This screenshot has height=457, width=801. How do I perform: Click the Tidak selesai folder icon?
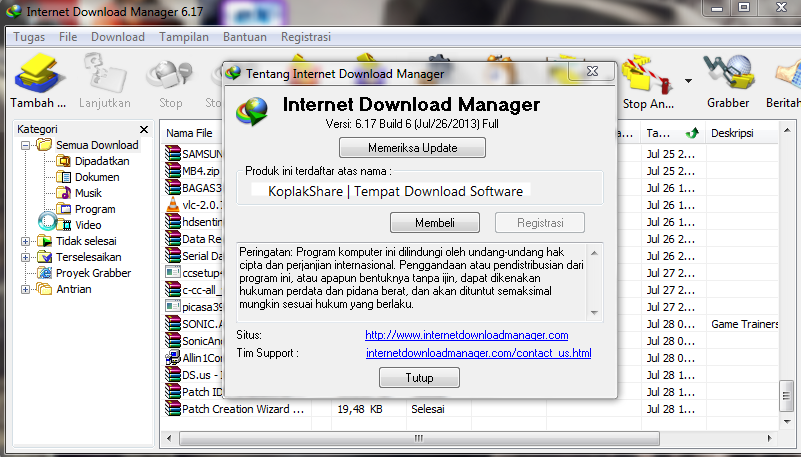coord(44,241)
